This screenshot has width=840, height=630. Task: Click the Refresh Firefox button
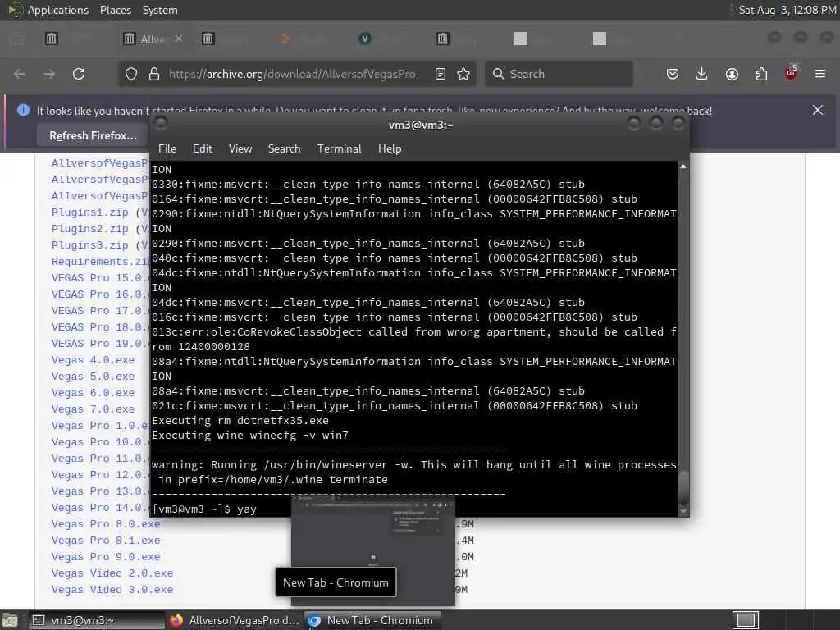pyautogui.click(x=93, y=135)
